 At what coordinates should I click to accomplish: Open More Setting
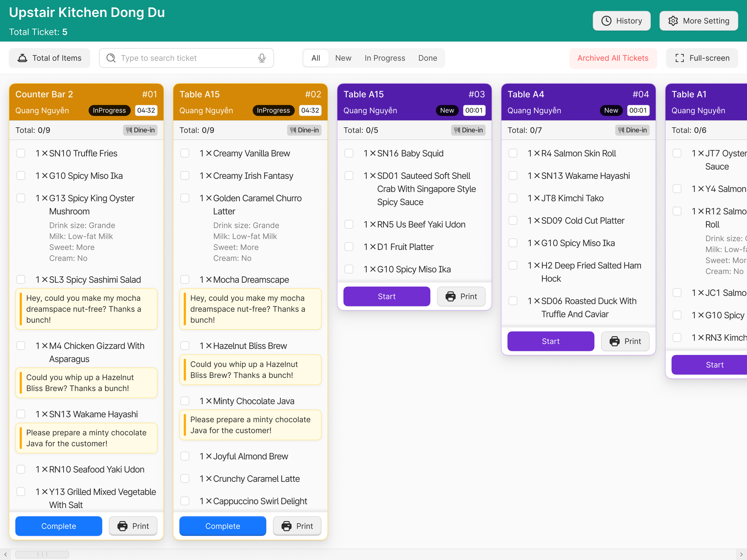(x=699, y=21)
